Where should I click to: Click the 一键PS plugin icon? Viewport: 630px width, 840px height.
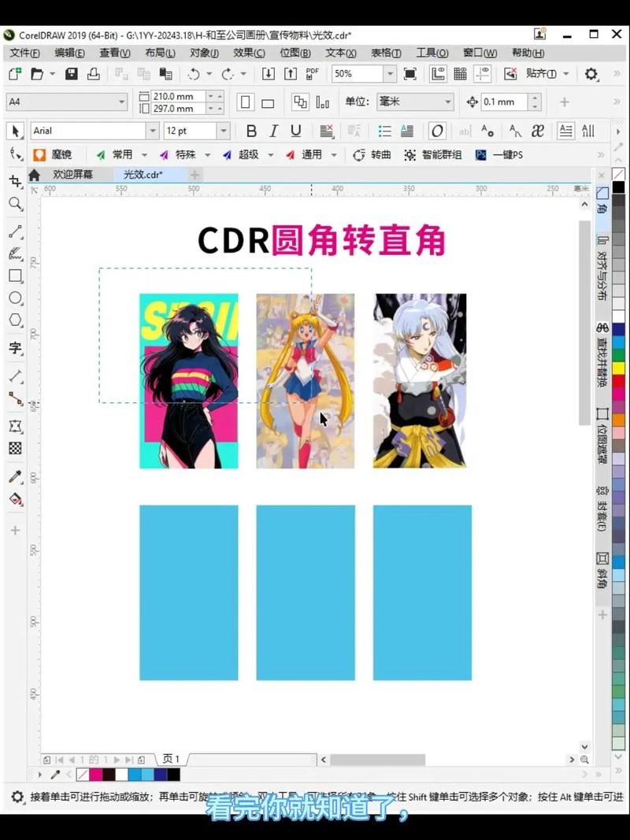pyautogui.click(x=498, y=155)
